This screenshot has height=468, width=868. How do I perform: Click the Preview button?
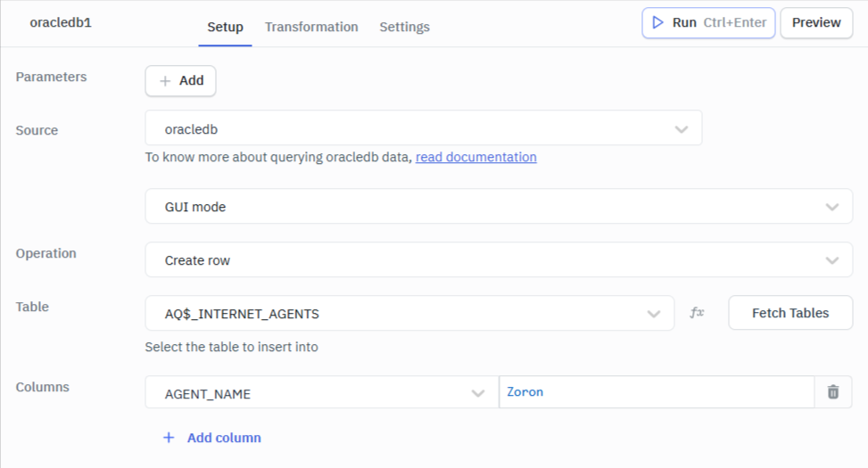[816, 22]
